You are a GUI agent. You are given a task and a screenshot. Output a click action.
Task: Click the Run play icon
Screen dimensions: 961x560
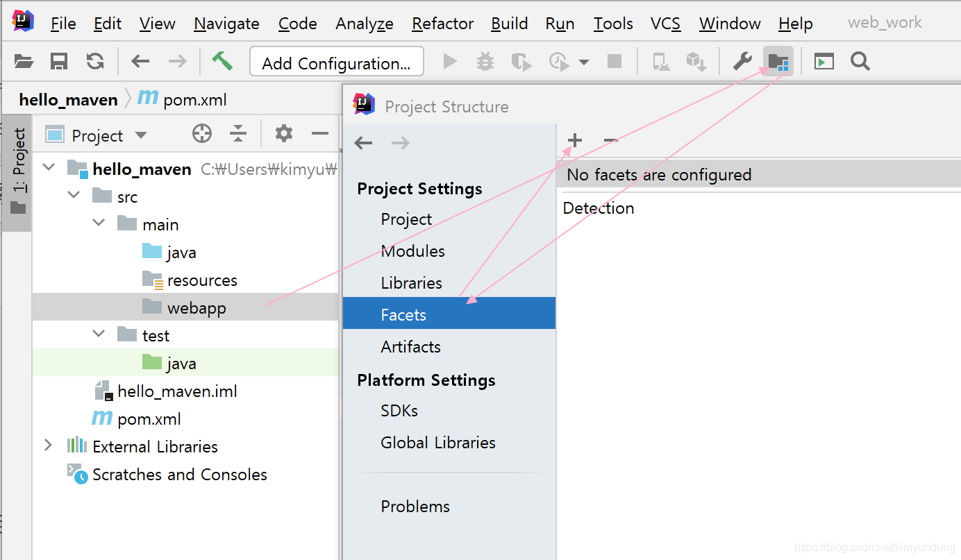coord(450,62)
